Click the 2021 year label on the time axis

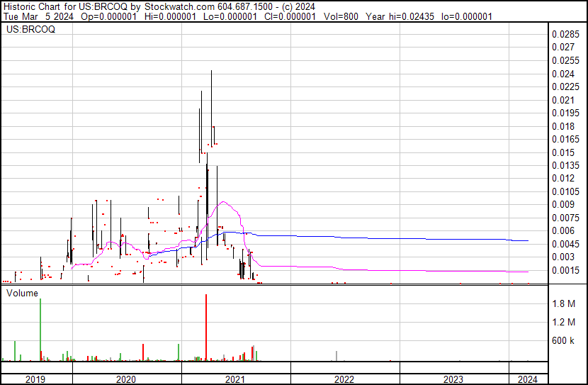tap(235, 379)
